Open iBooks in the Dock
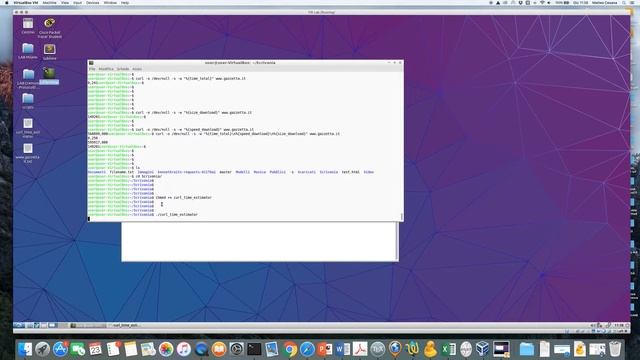Image resolution: width=640 pixels, height=360 pixels. coord(219,349)
